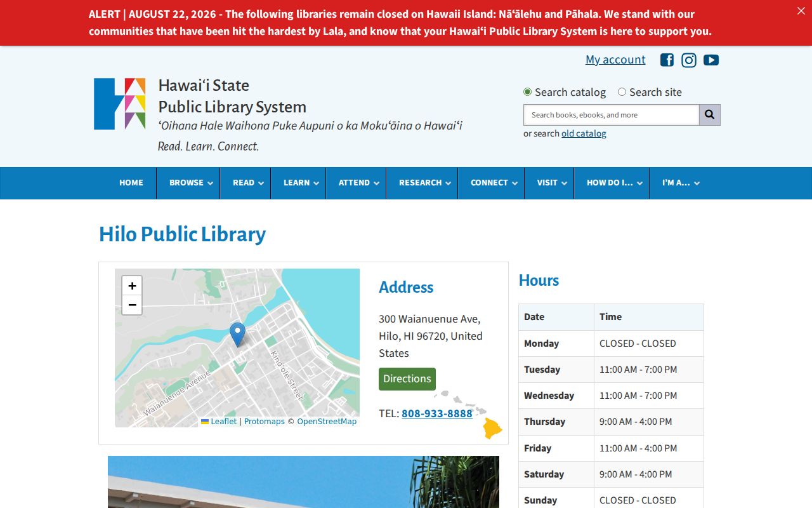The height and width of the screenshot is (508, 812).
Task: Click the green Directions button
Action: (407, 379)
